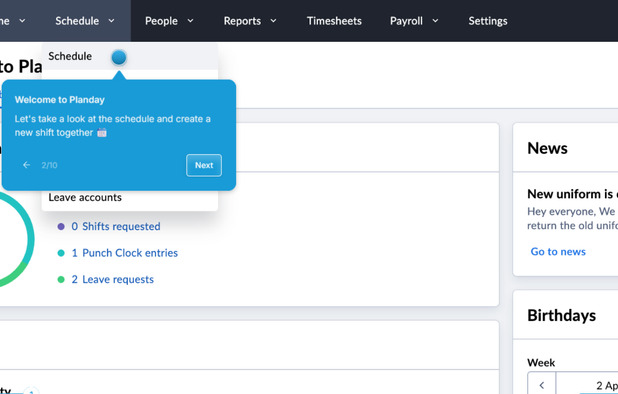This screenshot has width=618, height=394.
Task: Open the Payroll menu
Action: (x=406, y=21)
